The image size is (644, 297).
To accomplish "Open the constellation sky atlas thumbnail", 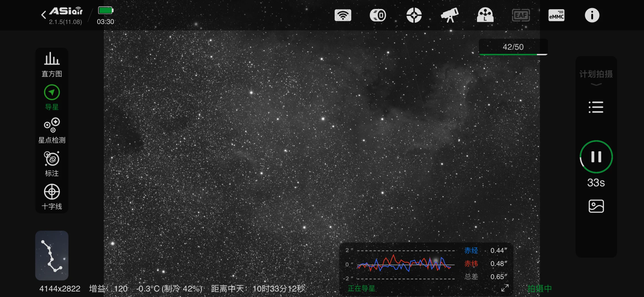I will pos(52,255).
